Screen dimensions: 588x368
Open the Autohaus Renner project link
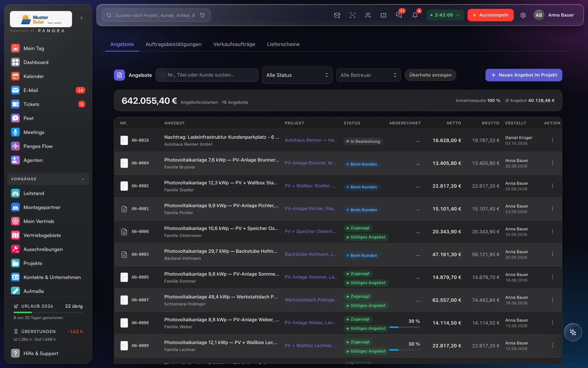pyautogui.click(x=311, y=140)
